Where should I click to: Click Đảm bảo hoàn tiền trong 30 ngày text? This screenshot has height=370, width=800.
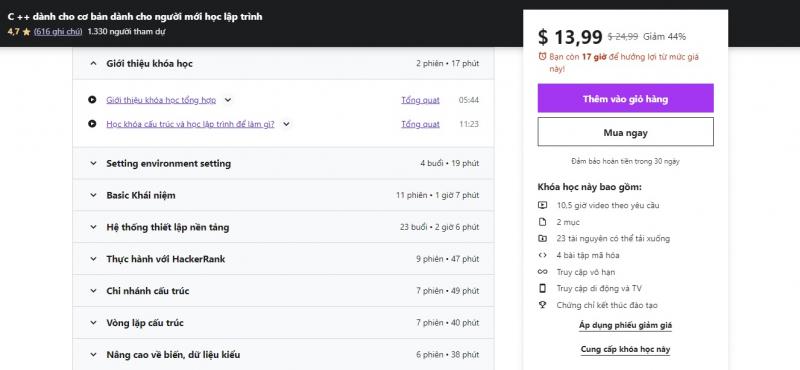pyautogui.click(x=626, y=161)
